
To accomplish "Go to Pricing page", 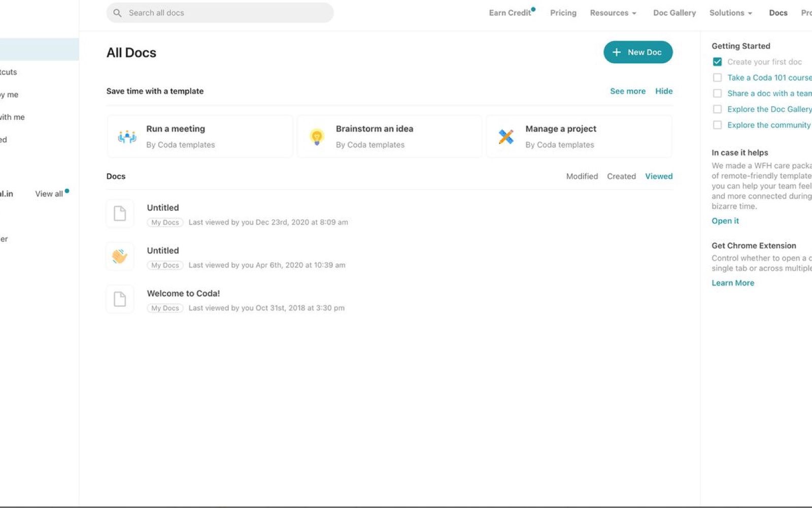I will [563, 13].
